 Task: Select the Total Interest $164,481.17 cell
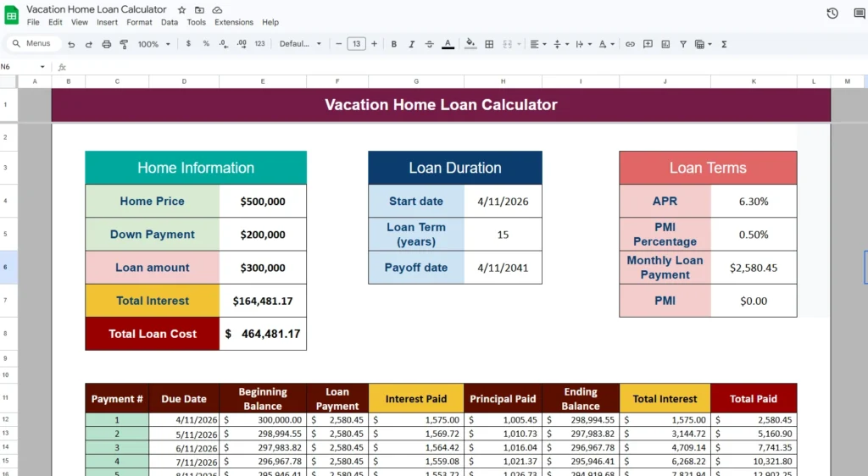pos(263,301)
